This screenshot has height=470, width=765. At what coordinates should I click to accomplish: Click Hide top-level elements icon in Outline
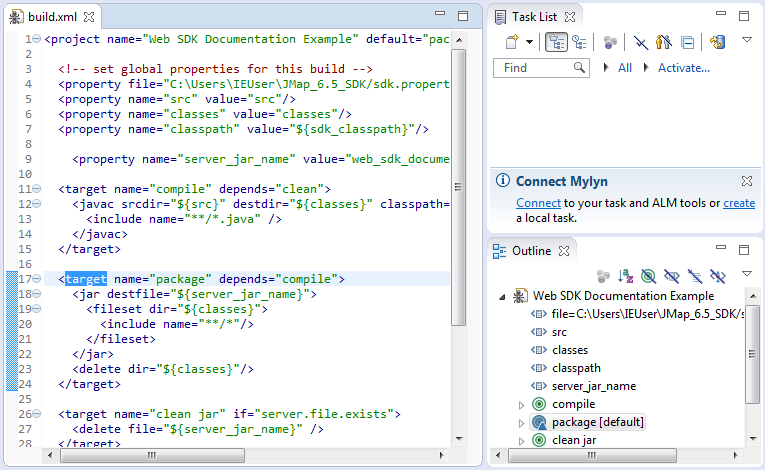(717, 275)
